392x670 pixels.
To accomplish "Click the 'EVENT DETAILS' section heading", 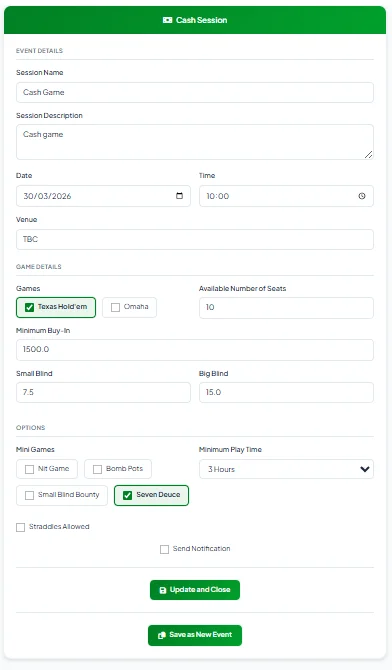I will coord(39,50).
